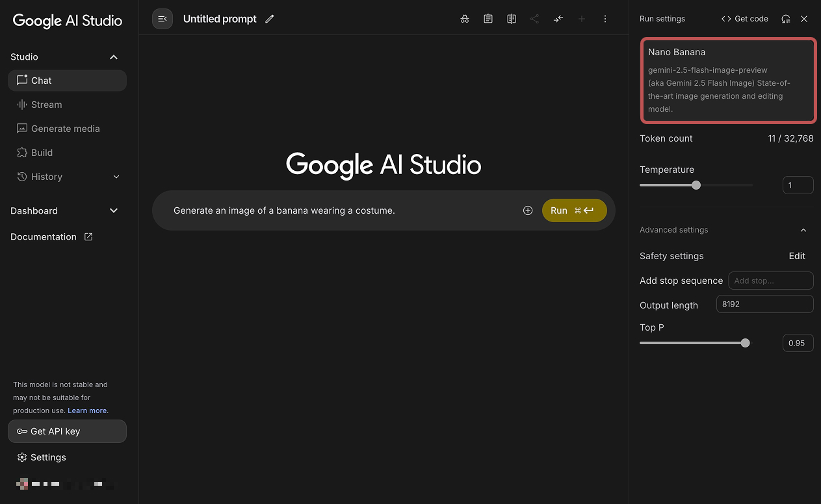The width and height of the screenshot is (821, 504).
Task: Collapse the Studio section
Action: pos(114,57)
